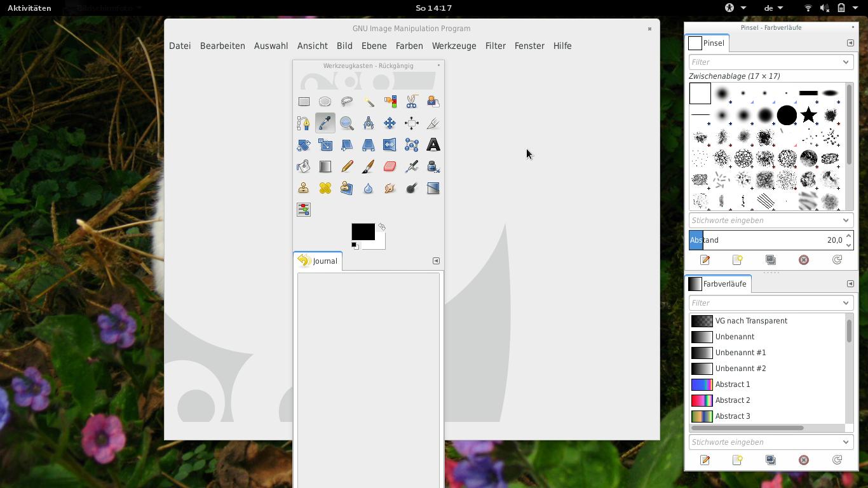The width and height of the screenshot is (868, 488).
Task: Select the Paintbrush tool
Action: point(369,166)
